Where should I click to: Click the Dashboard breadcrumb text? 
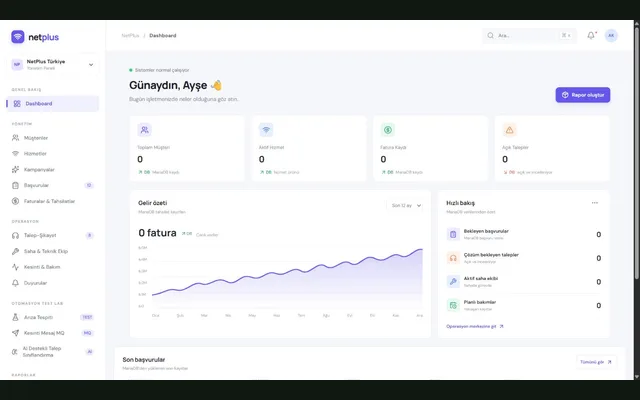coord(162,36)
